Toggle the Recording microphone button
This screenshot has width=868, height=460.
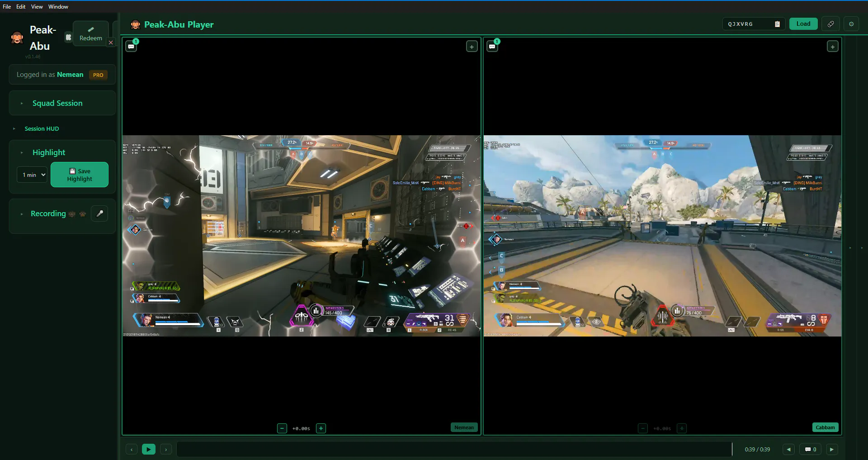click(x=99, y=213)
